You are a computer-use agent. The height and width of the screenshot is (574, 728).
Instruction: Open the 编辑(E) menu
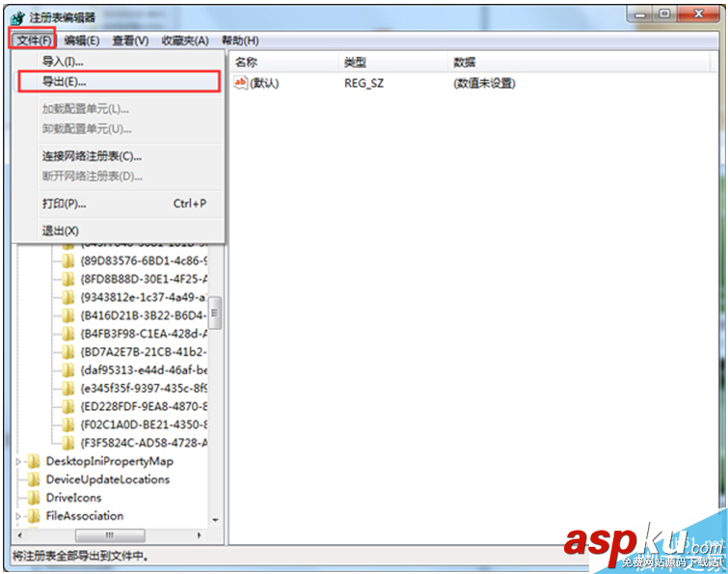point(82,41)
